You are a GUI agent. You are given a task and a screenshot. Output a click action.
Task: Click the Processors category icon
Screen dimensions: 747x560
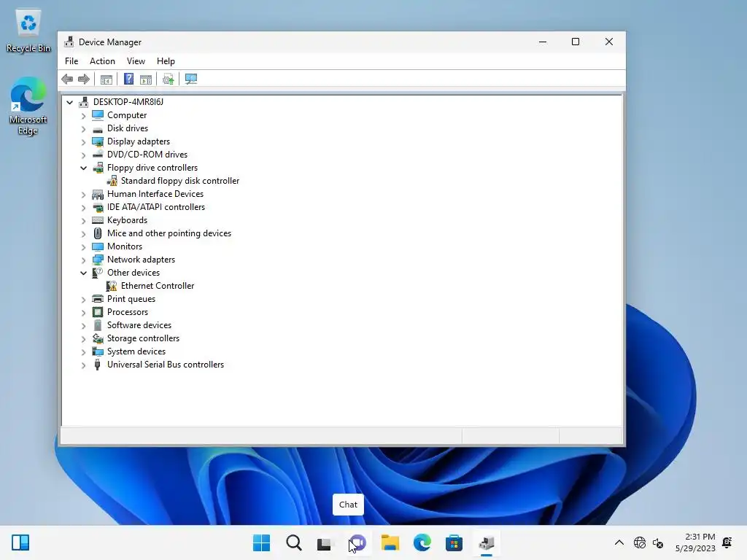tap(98, 312)
